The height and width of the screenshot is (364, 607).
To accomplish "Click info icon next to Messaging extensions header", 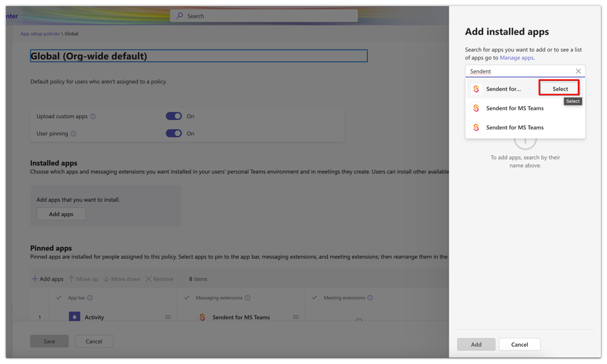I will (247, 298).
